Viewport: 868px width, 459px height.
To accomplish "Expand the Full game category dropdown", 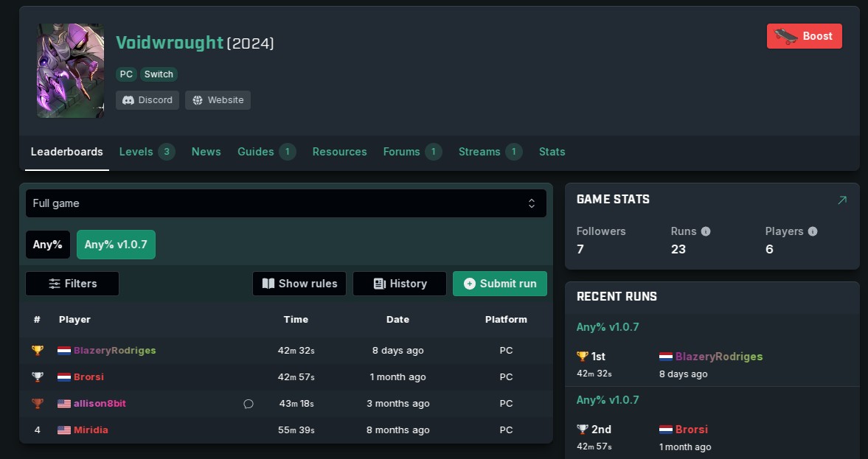I will [285, 203].
